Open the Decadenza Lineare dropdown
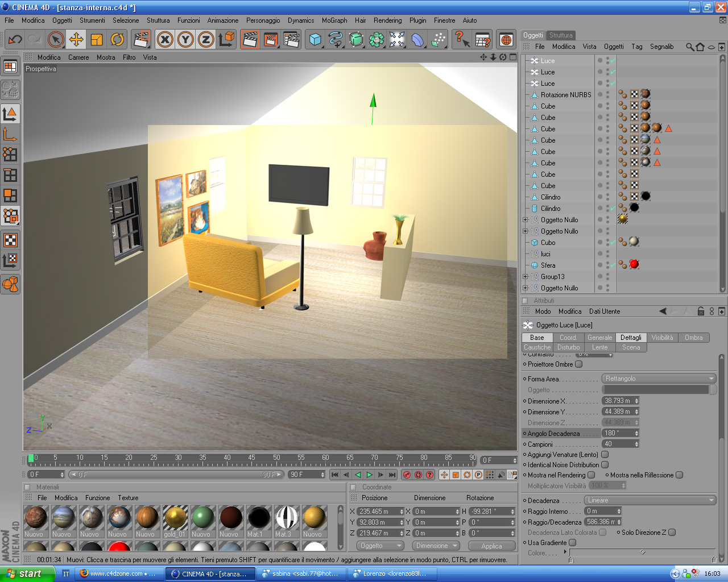 pyautogui.click(x=650, y=500)
